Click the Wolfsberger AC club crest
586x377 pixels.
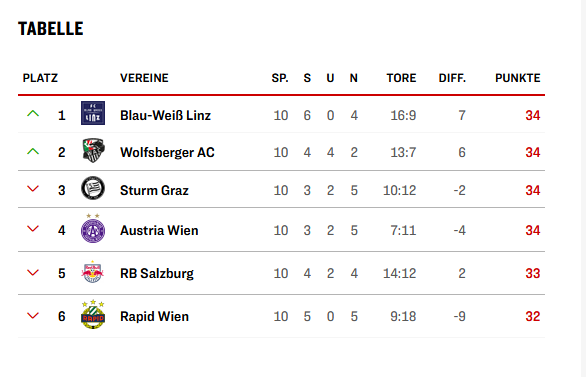[93, 151]
